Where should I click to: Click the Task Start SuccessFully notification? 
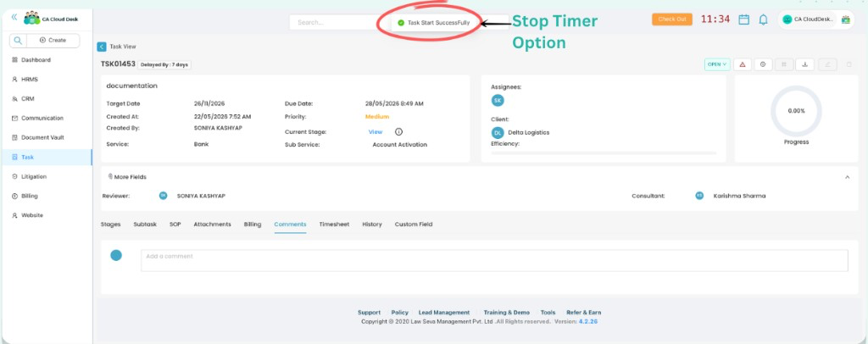(434, 23)
